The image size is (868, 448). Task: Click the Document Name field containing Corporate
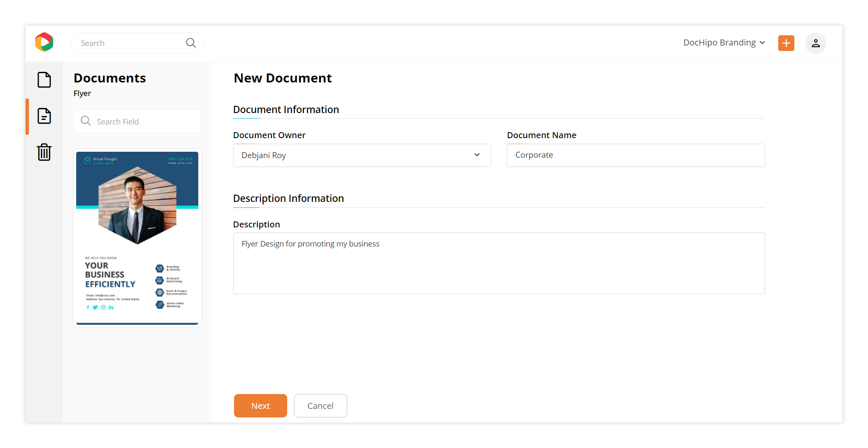tap(636, 155)
